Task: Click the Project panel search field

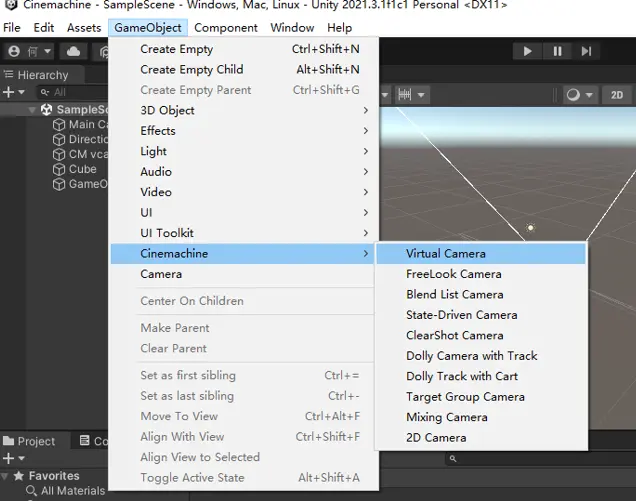Action: coord(539,459)
